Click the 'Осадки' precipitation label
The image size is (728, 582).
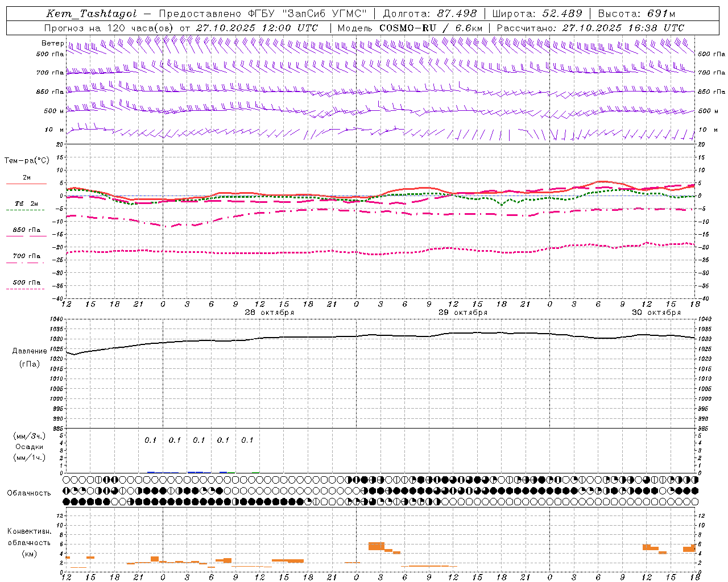pos(30,447)
